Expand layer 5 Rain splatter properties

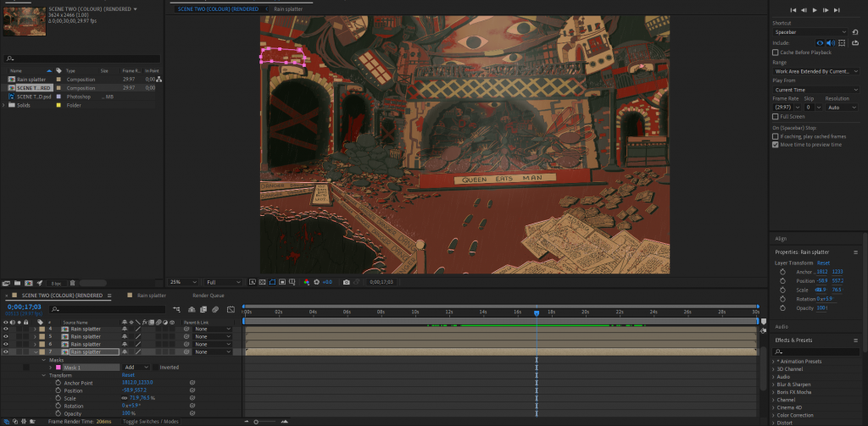pos(35,336)
